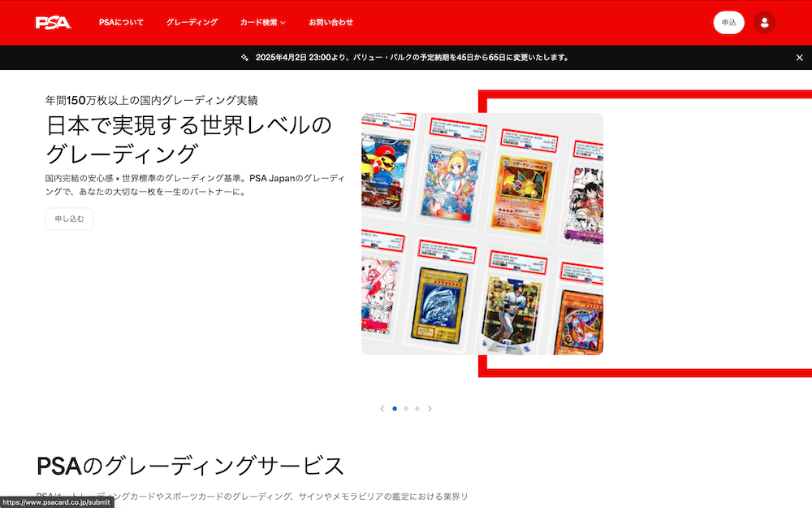The image size is (812, 508).
Task: Go to next carousel slide arrow
Action: [430, 409]
